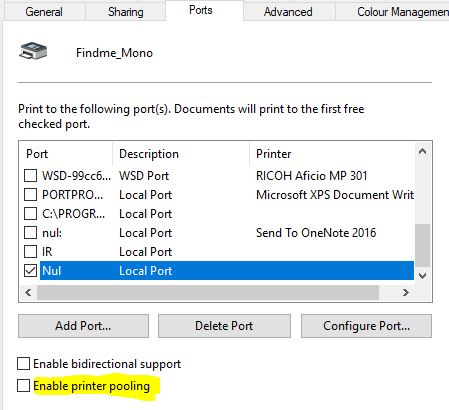Open the Colour Management tab
Viewport: 449px width, 410px height.
tap(393, 12)
